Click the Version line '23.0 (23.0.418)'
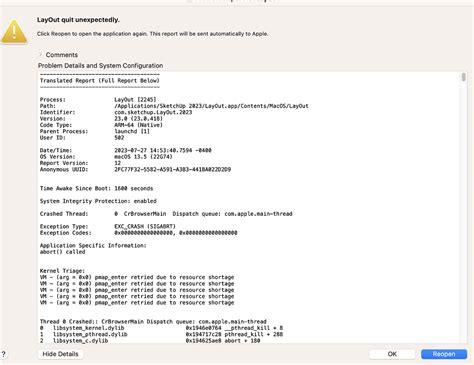 [x=101, y=119]
